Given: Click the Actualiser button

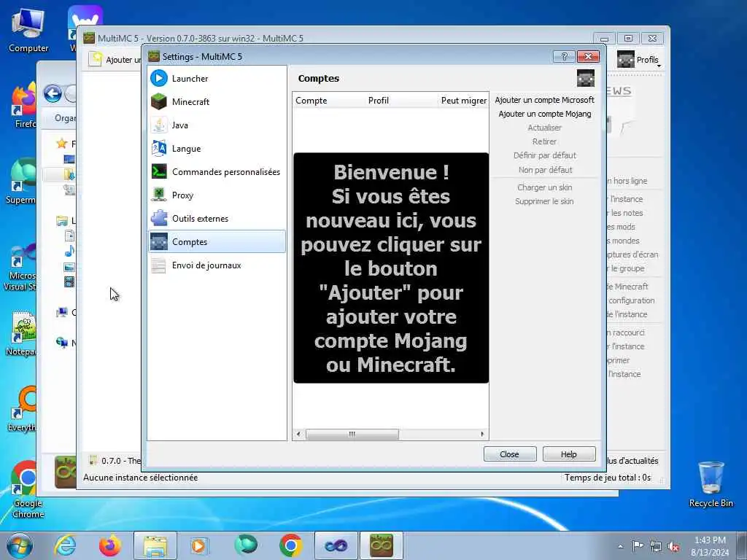Looking at the screenshot, I should tap(544, 128).
